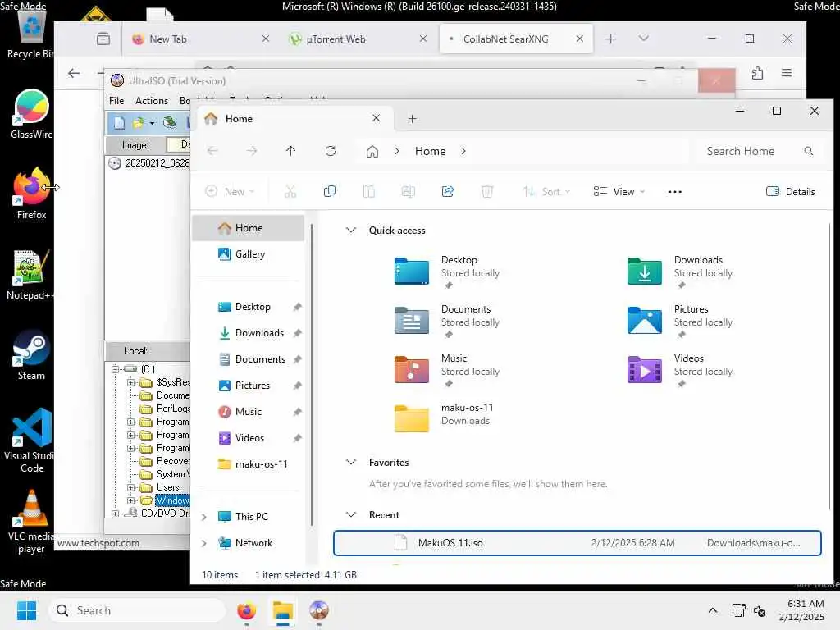The width and height of the screenshot is (840, 630).
Task: Open a new browser tab with plus button
Action: click(610, 39)
